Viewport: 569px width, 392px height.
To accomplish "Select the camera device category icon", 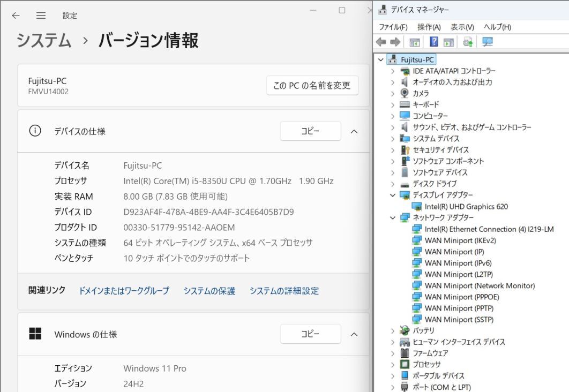I will click(x=405, y=93).
